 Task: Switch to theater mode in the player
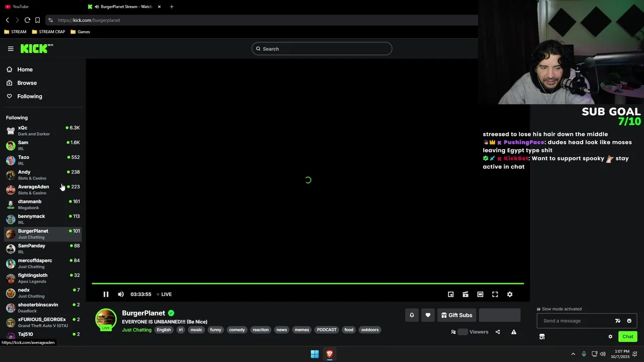(480, 294)
